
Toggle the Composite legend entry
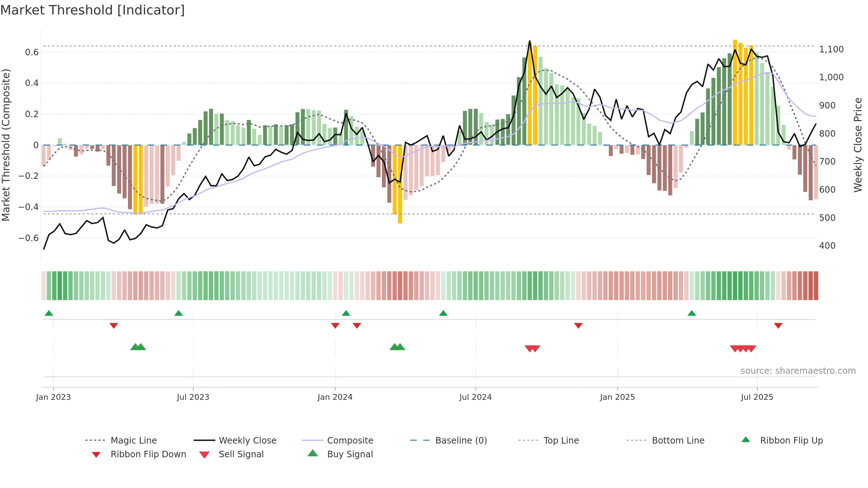coord(337,440)
